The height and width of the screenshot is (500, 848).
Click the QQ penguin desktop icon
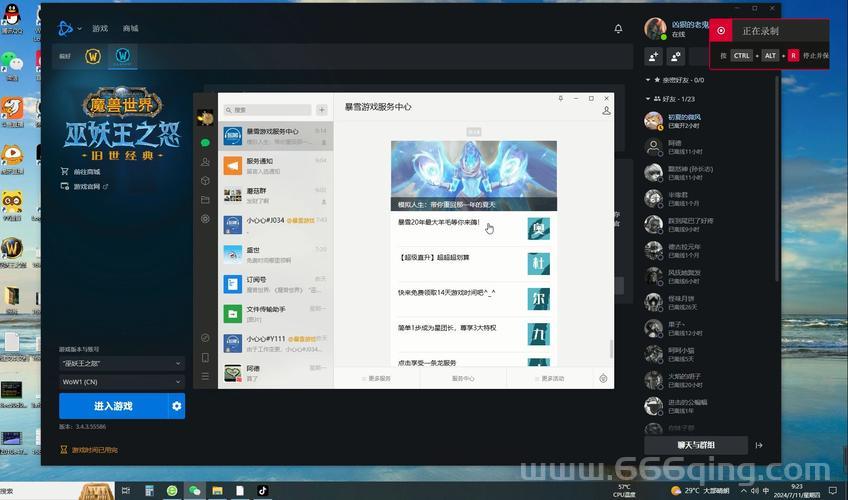tap(11, 19)
